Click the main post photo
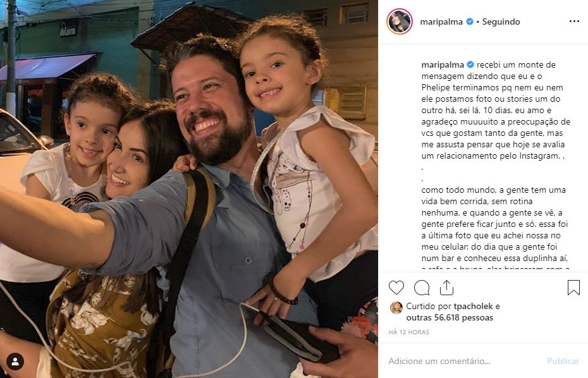 [189, 189]
